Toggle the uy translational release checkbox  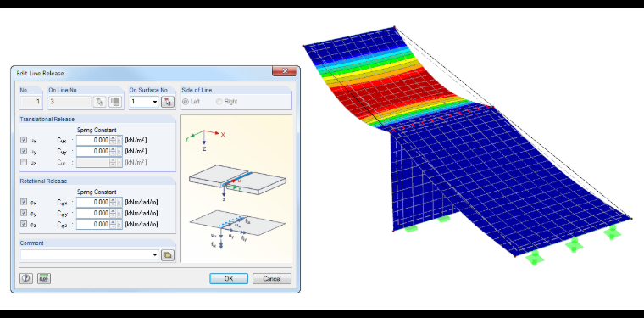[x=24, y=151]
